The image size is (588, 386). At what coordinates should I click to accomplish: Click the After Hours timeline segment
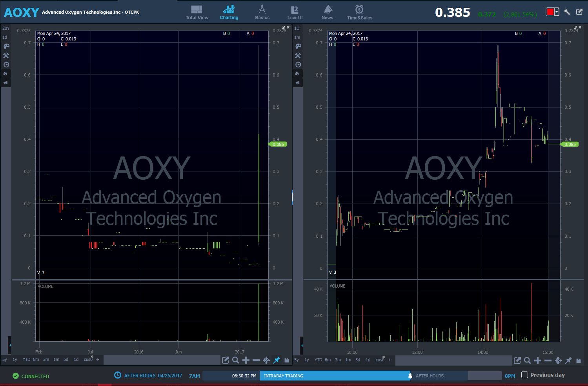(439, 376)
